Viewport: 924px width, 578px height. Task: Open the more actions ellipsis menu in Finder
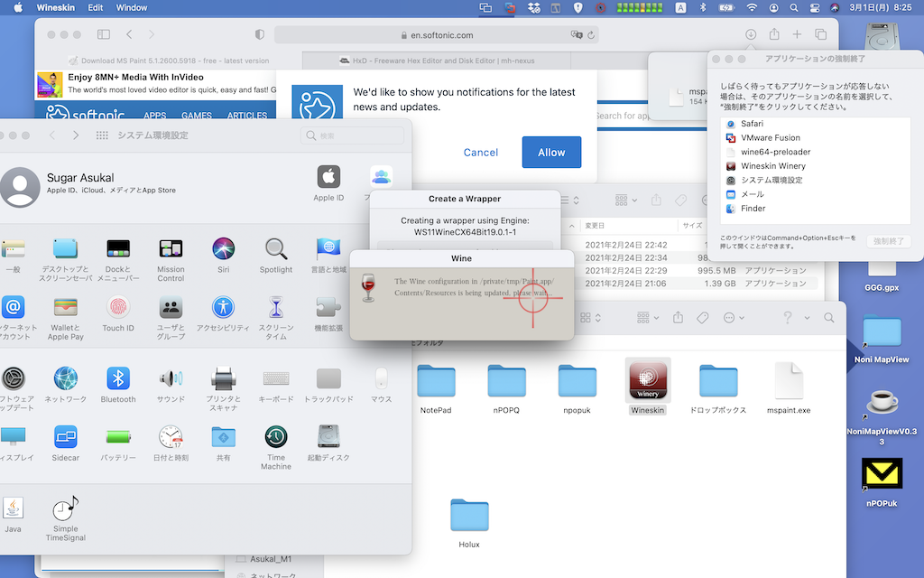click(x=730, y=318)
